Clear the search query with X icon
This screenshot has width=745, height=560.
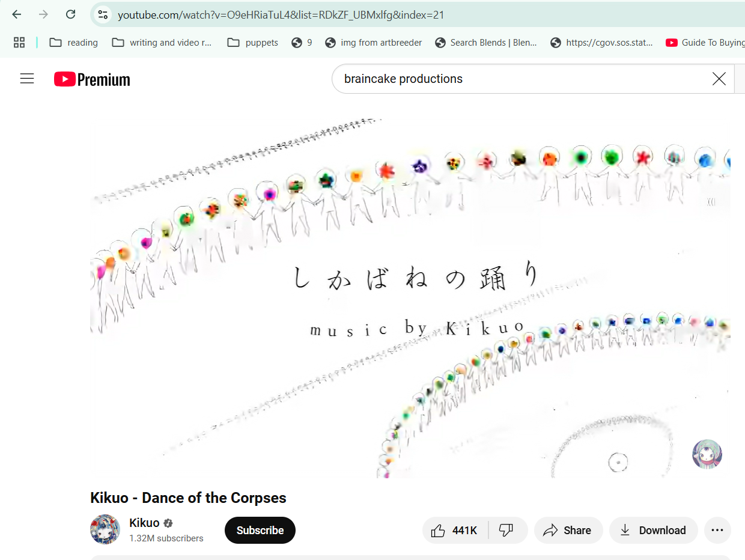pos(719,79)
